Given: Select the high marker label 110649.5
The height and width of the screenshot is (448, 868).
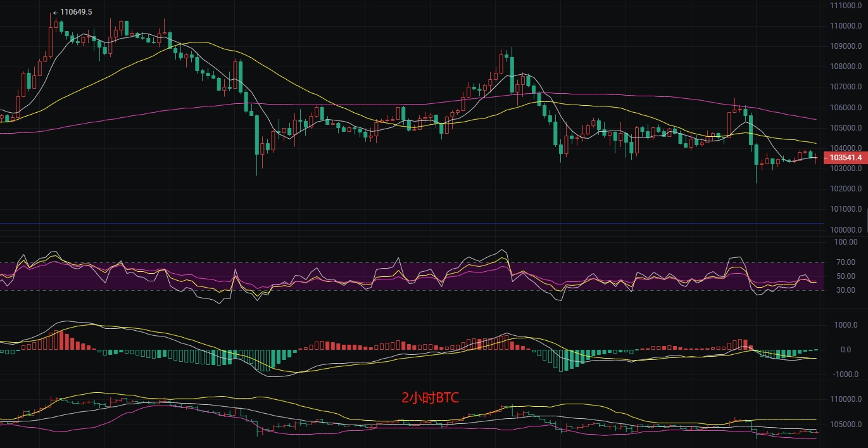Looking at the screenshot, I should click(x=76, y=12).
